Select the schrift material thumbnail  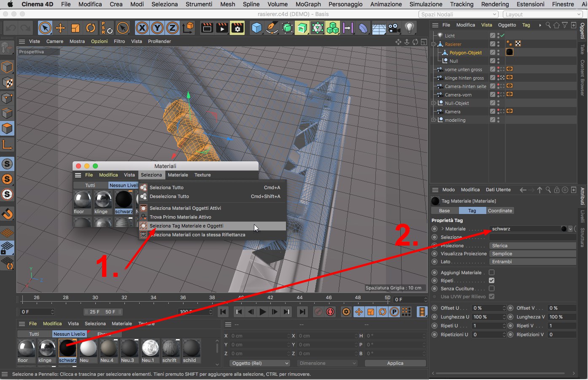(170, 351)
